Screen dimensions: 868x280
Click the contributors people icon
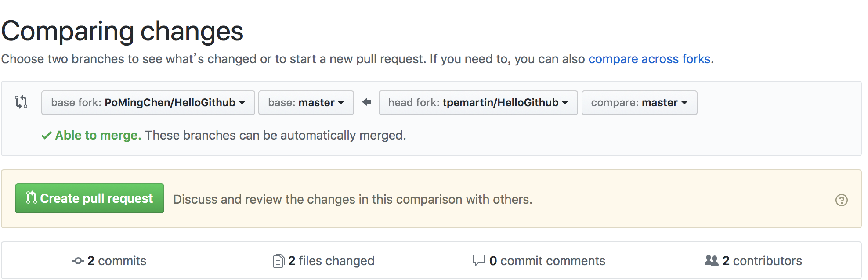click(711, 260)
